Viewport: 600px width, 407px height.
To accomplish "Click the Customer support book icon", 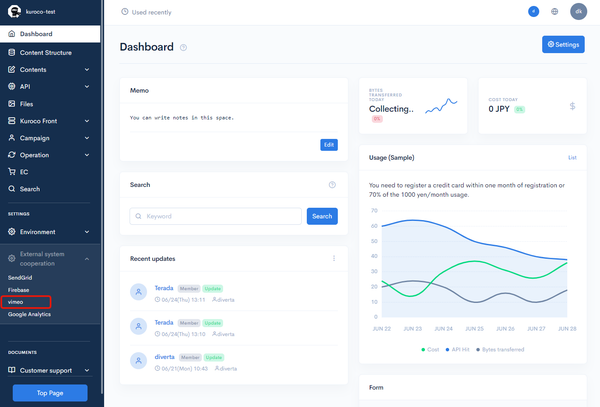I will click(x=12, y=370).
